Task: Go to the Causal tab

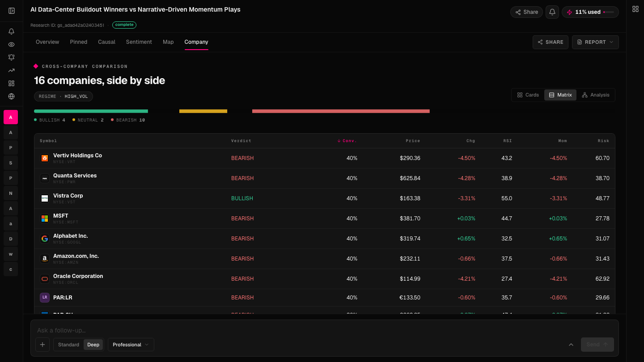Action: (x=107, y=42)
